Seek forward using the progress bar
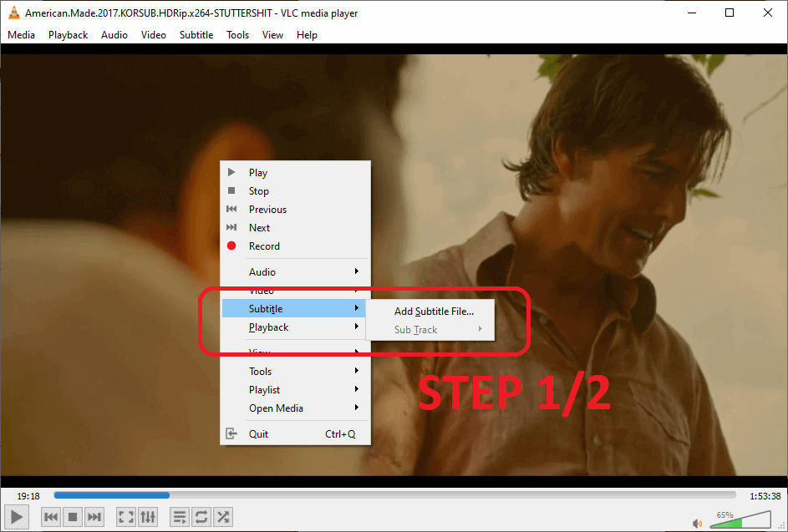The width and height of the screenshot is (788, 532). pyautogui.click(x=418, y=494)
